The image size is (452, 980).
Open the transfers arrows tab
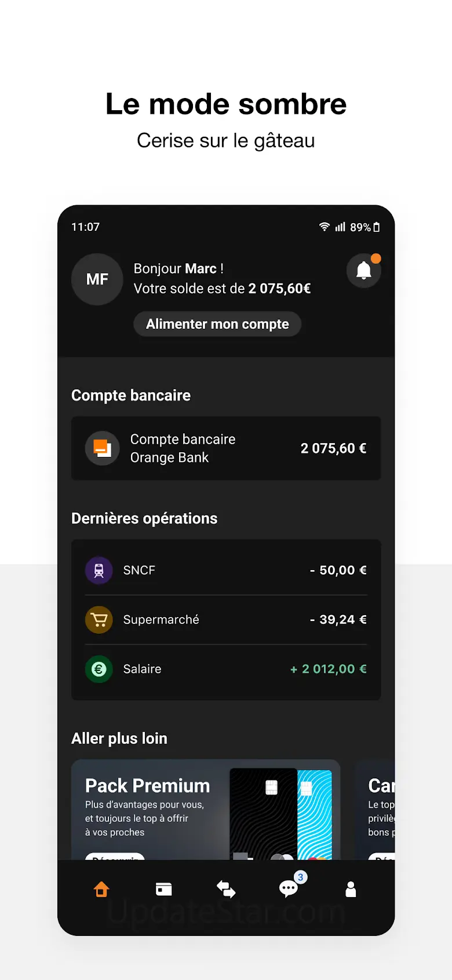click(x=226, y=889)
